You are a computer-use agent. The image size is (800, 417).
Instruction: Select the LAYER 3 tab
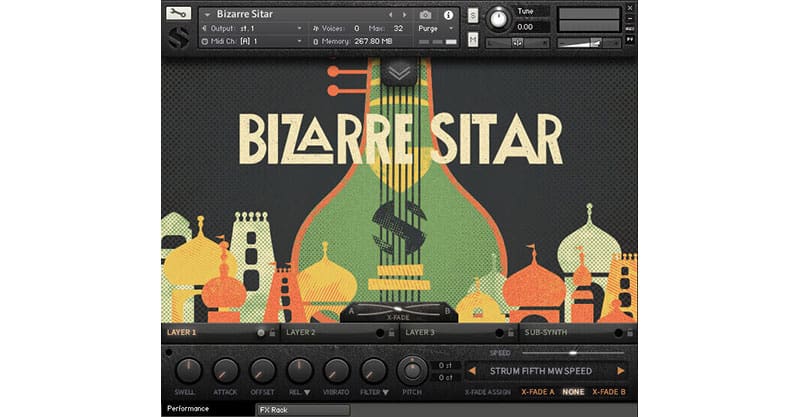(x=420, y=332)
